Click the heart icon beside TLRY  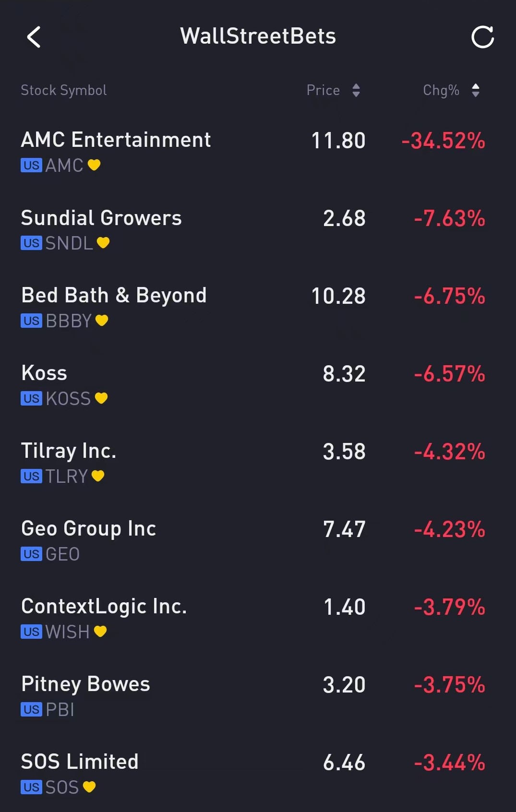98,476
